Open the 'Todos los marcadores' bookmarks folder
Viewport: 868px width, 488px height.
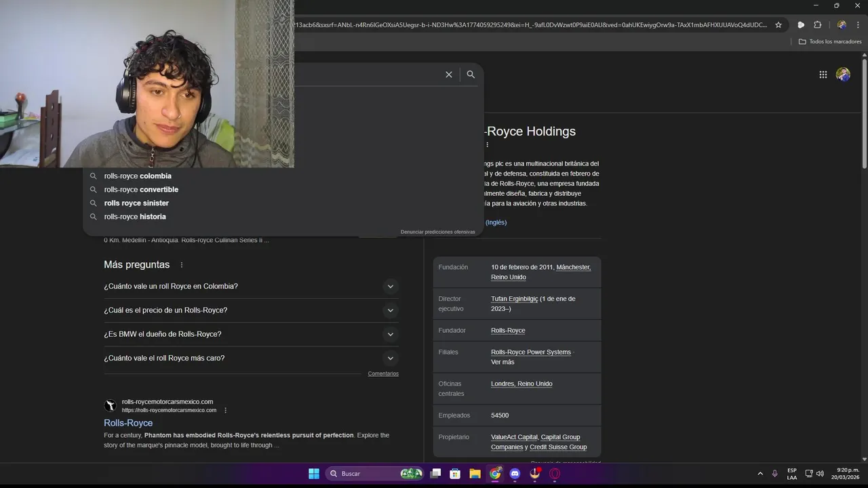(x=830, y=41)
